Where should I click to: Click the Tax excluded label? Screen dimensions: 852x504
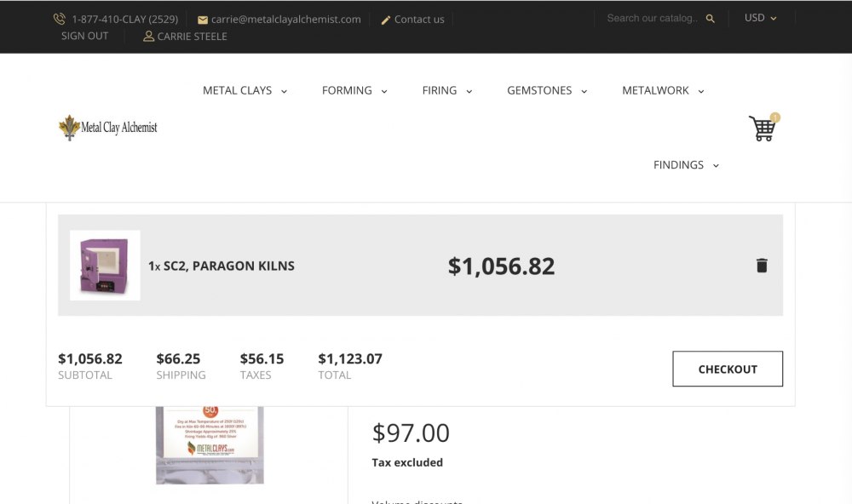click(x=407, y=463)
